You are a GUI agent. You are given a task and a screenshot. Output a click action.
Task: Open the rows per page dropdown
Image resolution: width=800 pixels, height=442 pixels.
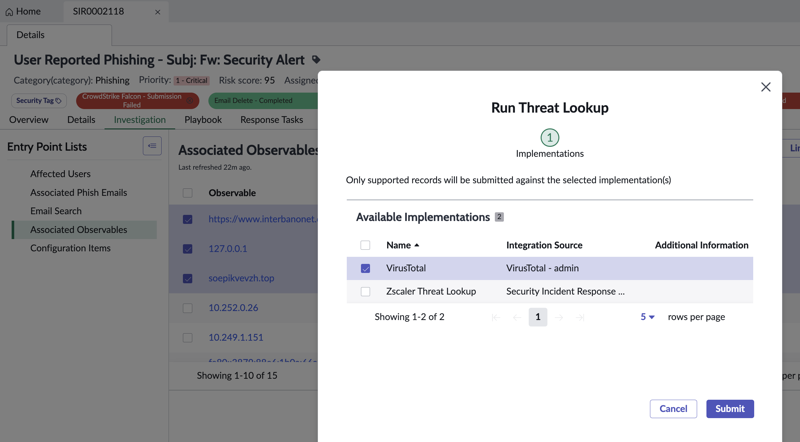(x=647, y=317)
